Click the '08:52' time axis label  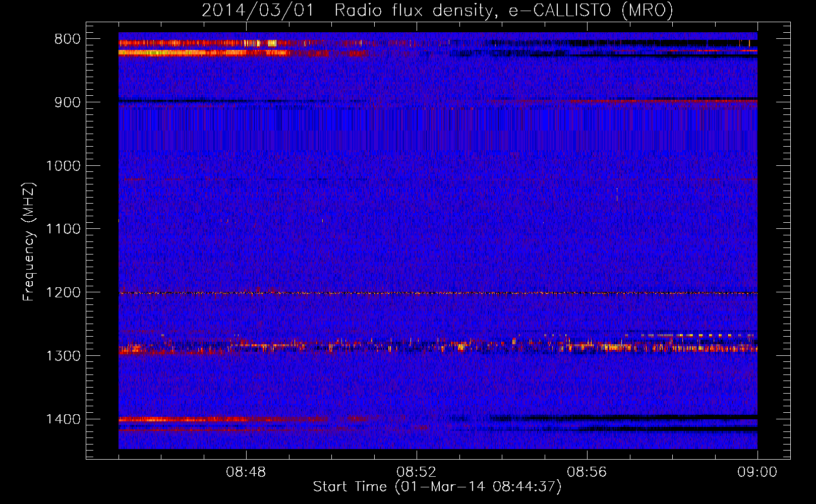(x=417, y=472)
